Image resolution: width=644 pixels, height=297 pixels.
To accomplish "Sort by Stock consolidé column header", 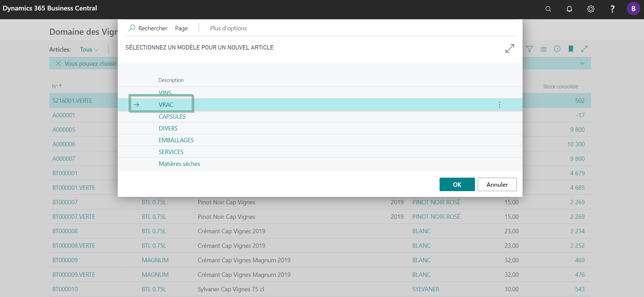I will click(560, 87).
